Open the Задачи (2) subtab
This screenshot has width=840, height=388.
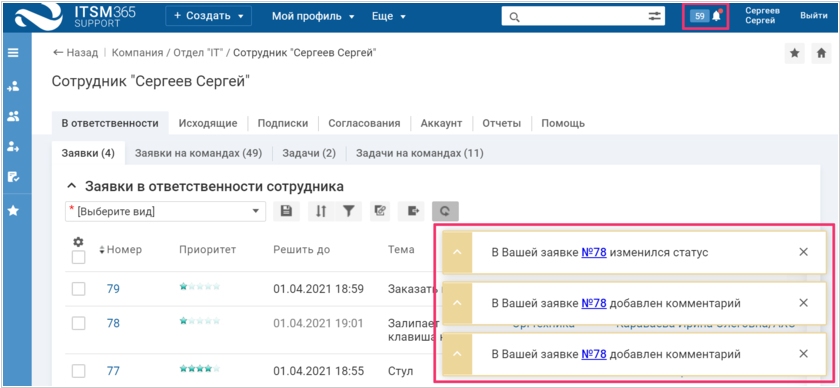(309, 153)
